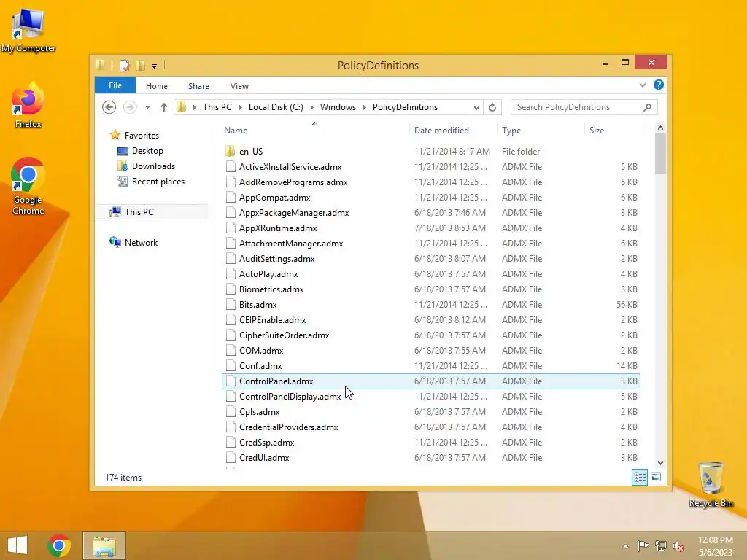Open the Help question mark icon
Viewport: 747px width, 560px height.
pos(659,85)
